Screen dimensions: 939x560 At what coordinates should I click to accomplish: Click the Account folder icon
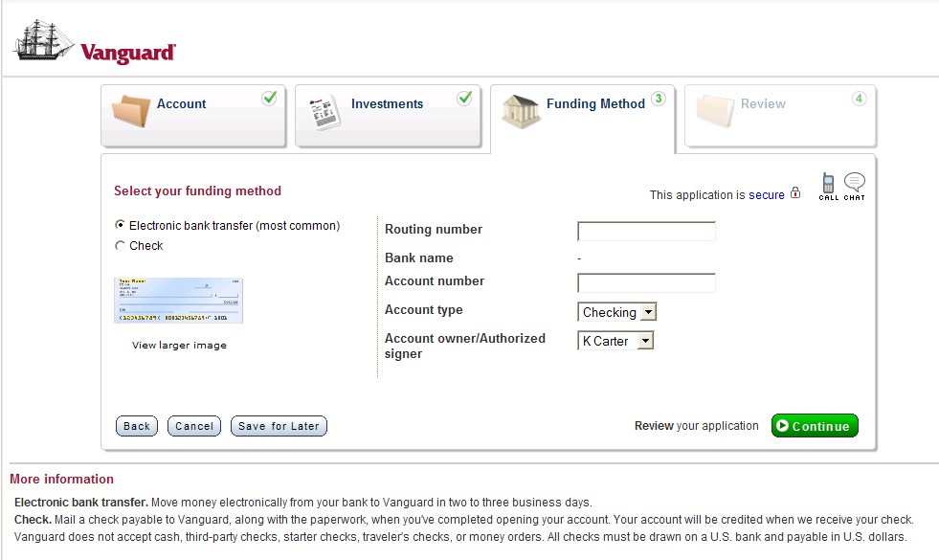click(131, 111)
